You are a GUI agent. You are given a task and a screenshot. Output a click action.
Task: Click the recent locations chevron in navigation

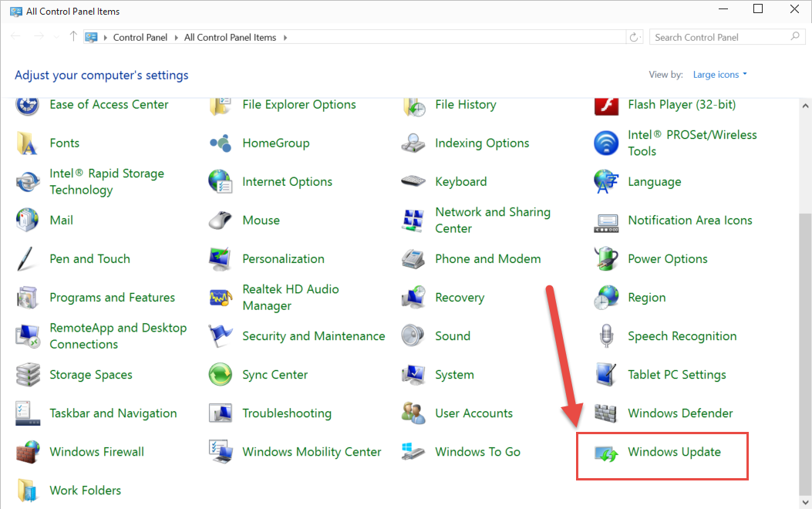click(56, 37)
